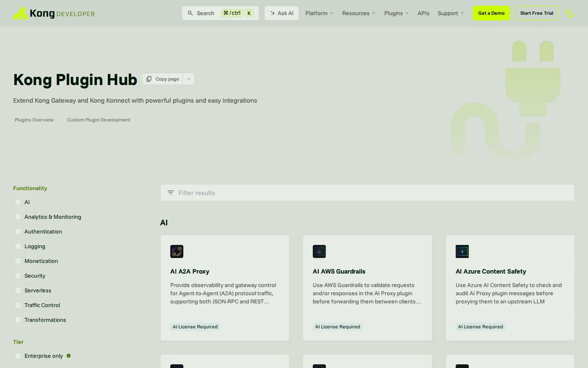Viewport: 588px width, 368px height.
Task: Click the Kong Developer logo
Action: click(x=54, y=13)
